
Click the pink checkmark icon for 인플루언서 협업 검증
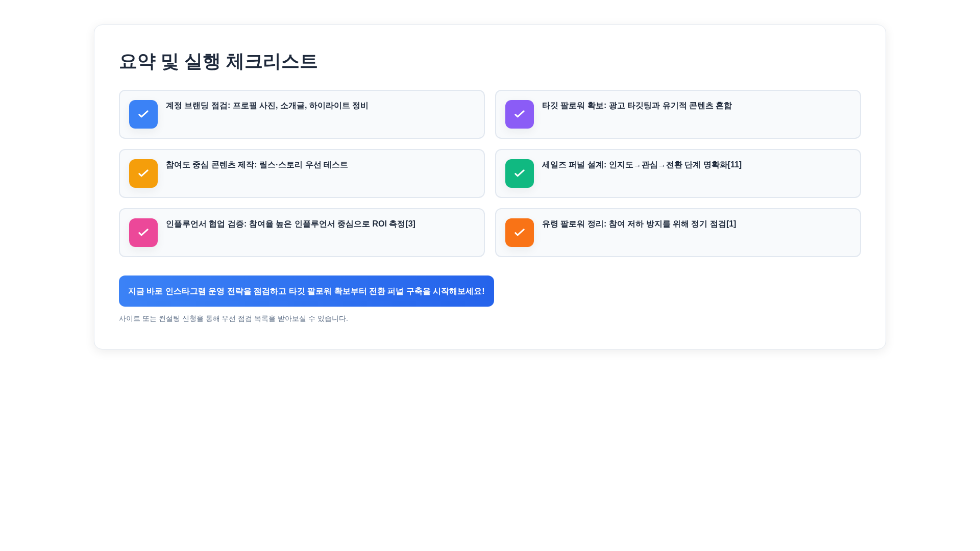click(x=143, y=232)
